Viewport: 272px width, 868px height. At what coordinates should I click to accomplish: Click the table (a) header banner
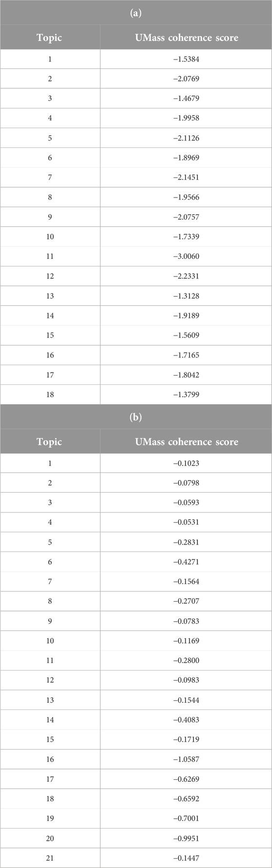[x=136, y=13]
